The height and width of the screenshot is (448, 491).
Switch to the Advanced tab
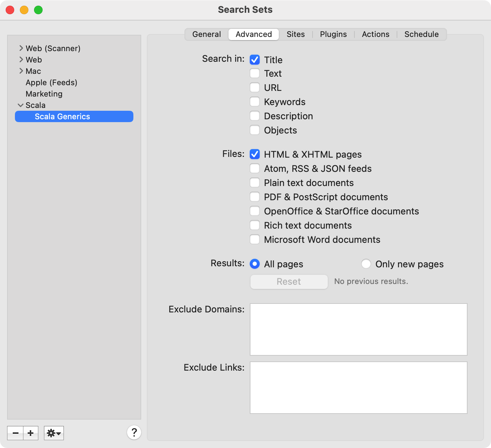(x=254, y=34)
